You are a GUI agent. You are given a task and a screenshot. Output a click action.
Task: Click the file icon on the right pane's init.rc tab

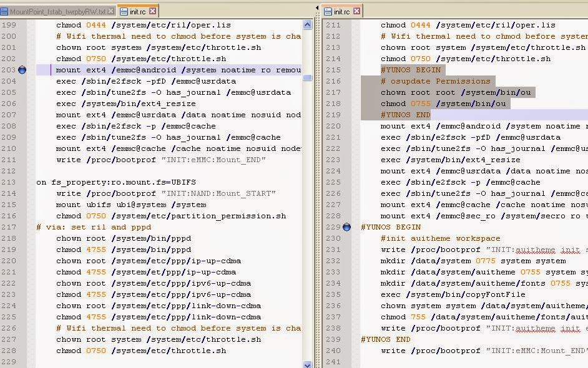pyautogui.click(x=329, y=11)
